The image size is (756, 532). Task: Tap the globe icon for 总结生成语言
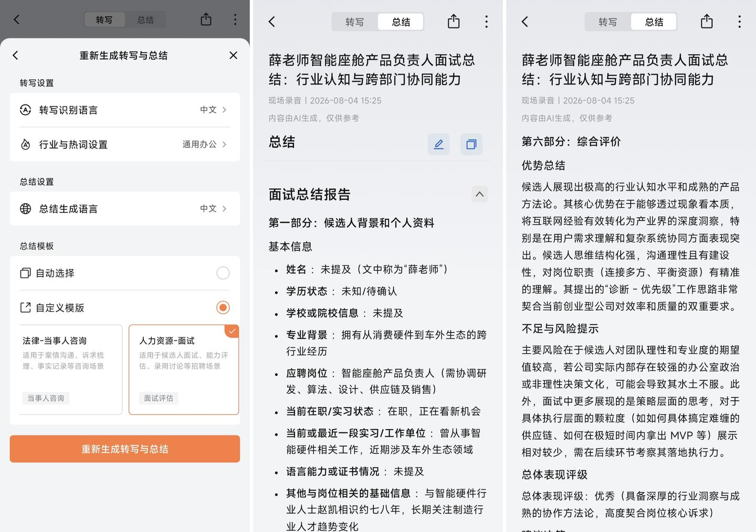point(25,209)
